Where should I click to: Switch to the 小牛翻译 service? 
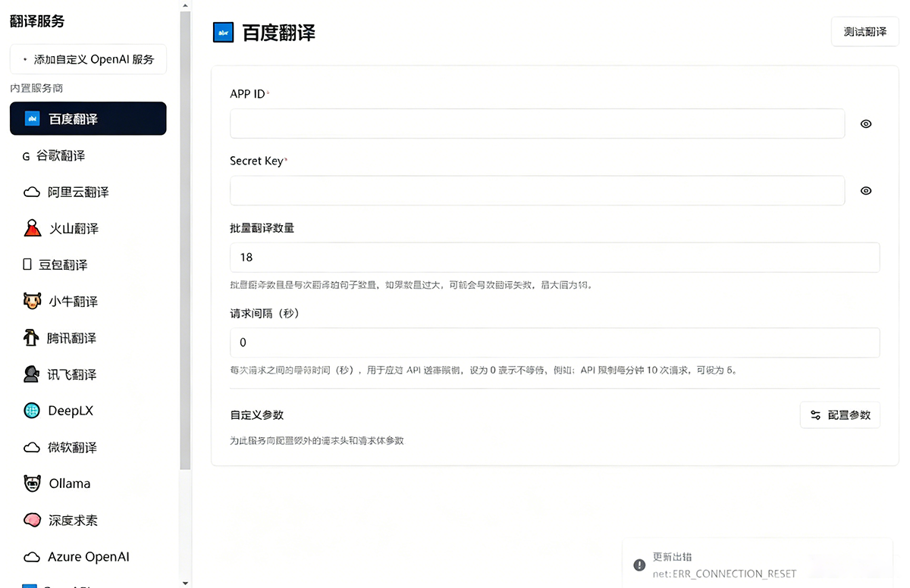[x=88, y=301]
